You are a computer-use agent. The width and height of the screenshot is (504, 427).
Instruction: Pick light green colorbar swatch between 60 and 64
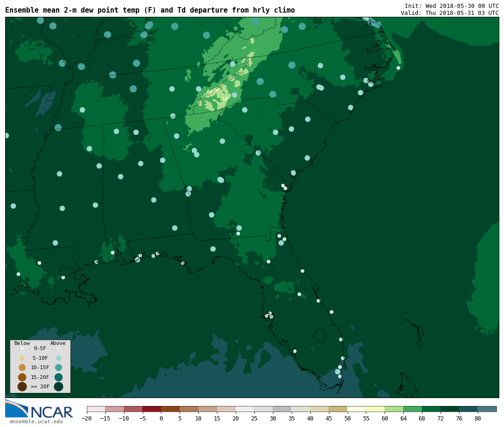(394, 409)
